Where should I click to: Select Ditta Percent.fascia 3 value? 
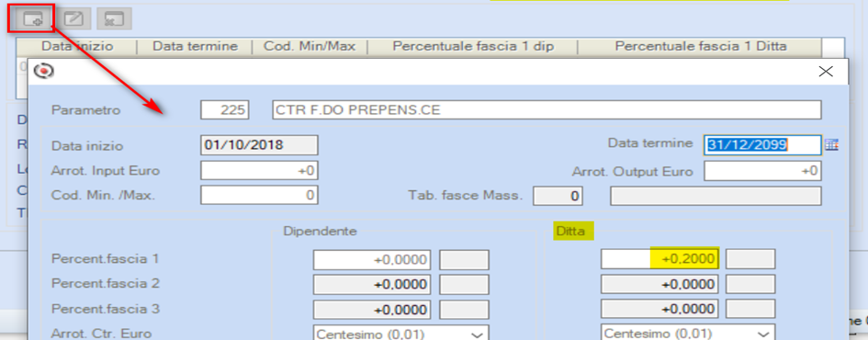(659, 308)
